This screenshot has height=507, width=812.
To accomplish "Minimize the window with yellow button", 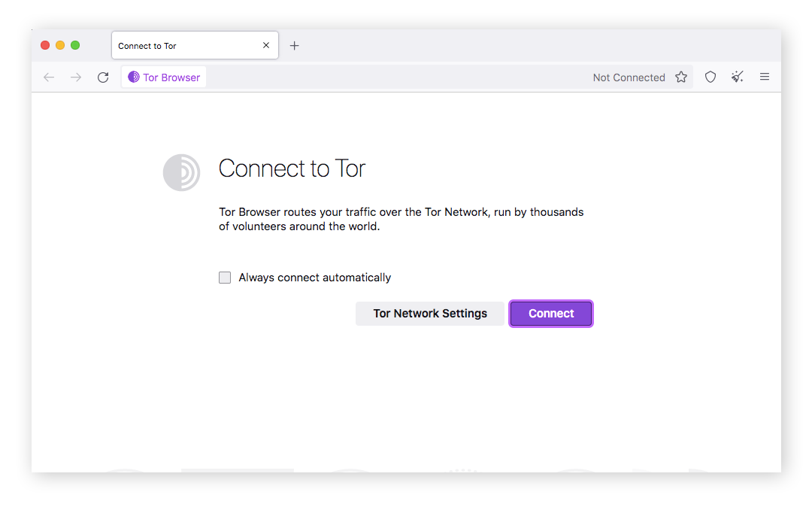I will [x=60, y=45].
